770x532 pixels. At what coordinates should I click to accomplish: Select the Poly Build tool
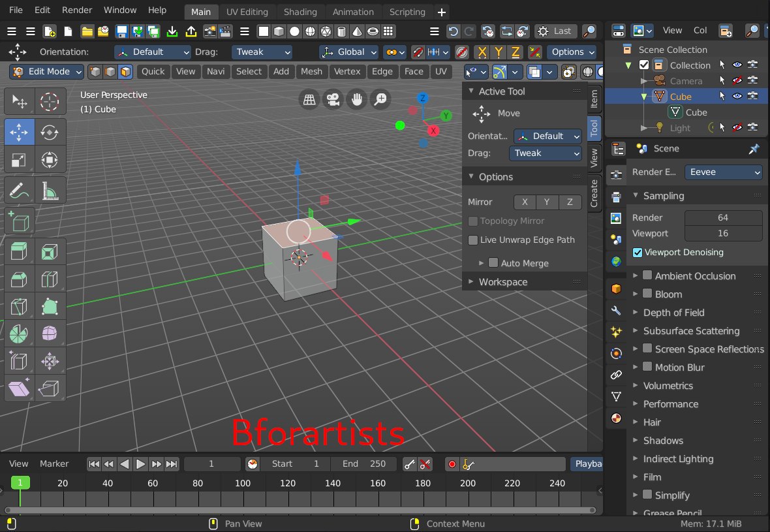(50, 307)
